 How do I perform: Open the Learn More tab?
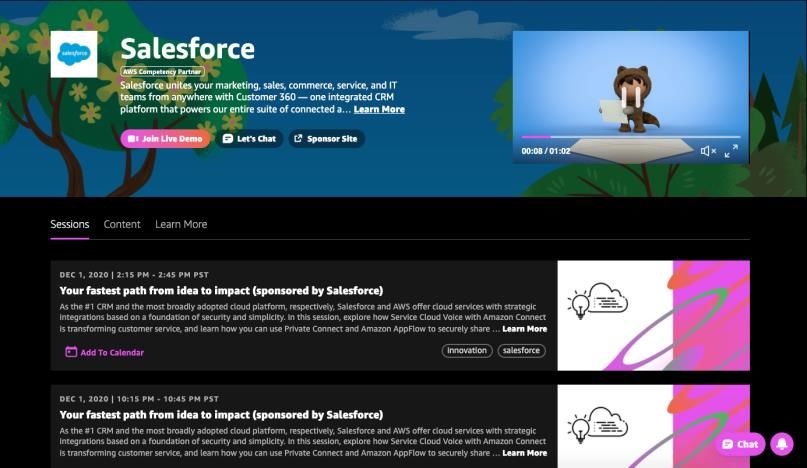tap(181, 224)
